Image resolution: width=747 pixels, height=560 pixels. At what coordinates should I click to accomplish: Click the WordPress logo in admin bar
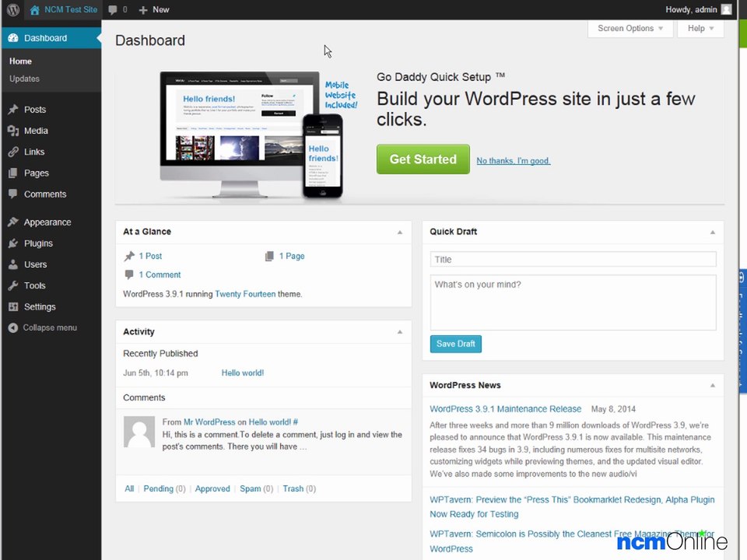(x=13, y=9)
